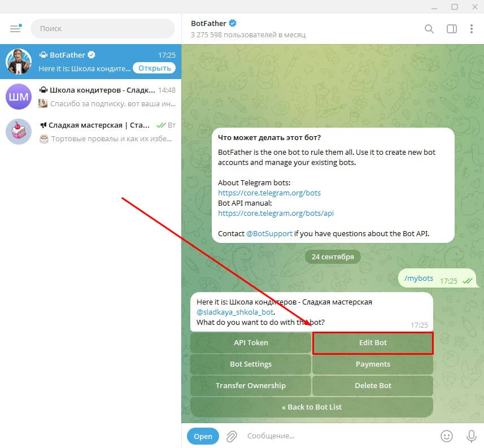Toggle the right sidebar panel icon
The width and height of the screenshot is (484, 448).
[452, 29]
